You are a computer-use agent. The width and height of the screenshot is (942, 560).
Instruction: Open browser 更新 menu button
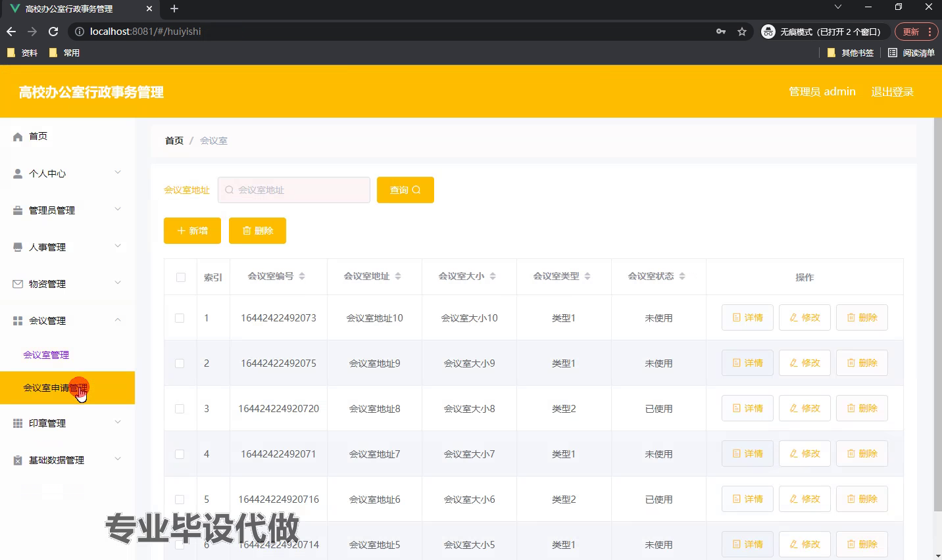(x=916, y=32)
